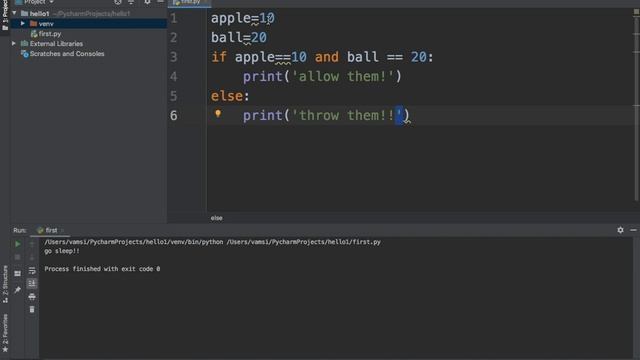Viewport: 640px width, 360px height.
Task: Click line number 3 in gutter
Action: tap(174, 57)
